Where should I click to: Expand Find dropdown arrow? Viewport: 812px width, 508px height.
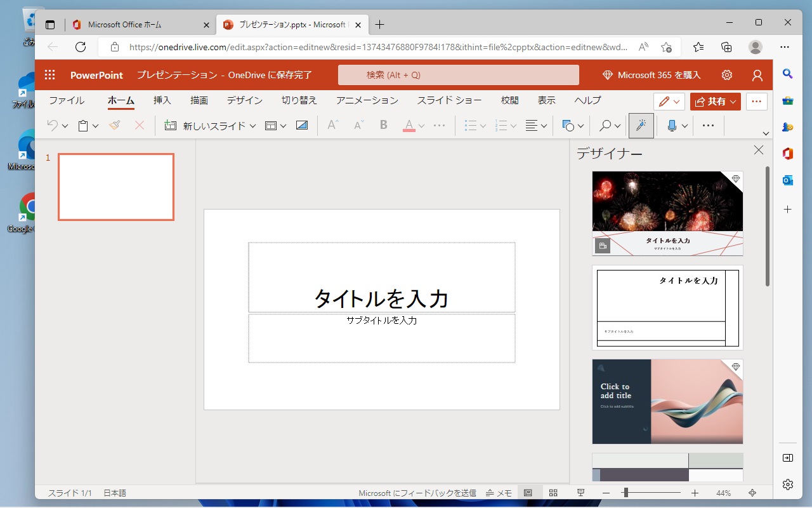pyautogui.click(x=617, y=126)
